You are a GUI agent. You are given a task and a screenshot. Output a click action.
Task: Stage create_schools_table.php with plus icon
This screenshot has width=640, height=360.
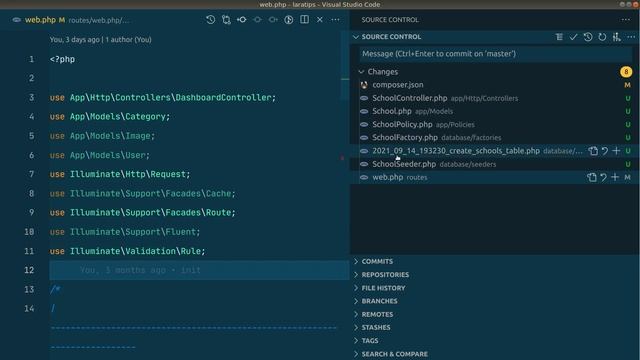click(616, 151)
